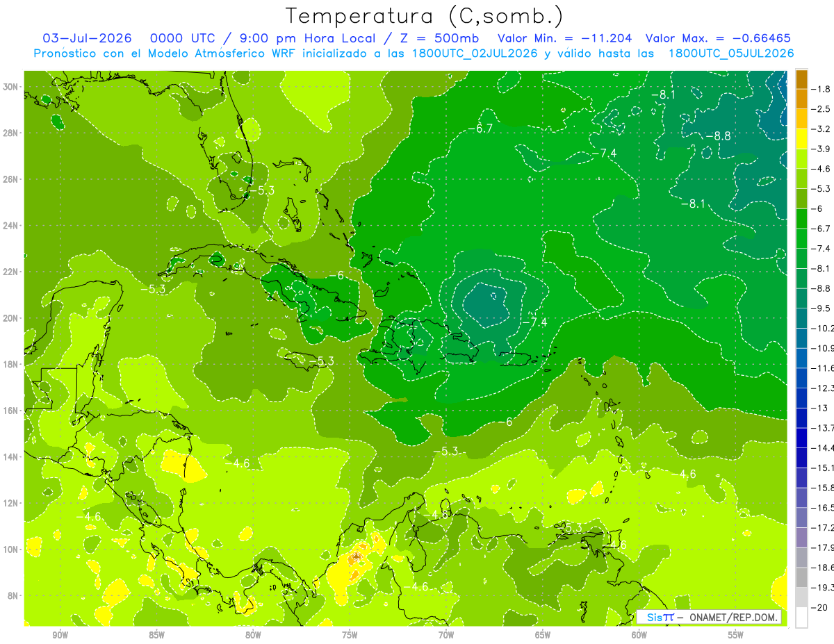Viewport: 834px width, 644px height.
Task: Click the '-3.9' color scale label
Action: 821,149
